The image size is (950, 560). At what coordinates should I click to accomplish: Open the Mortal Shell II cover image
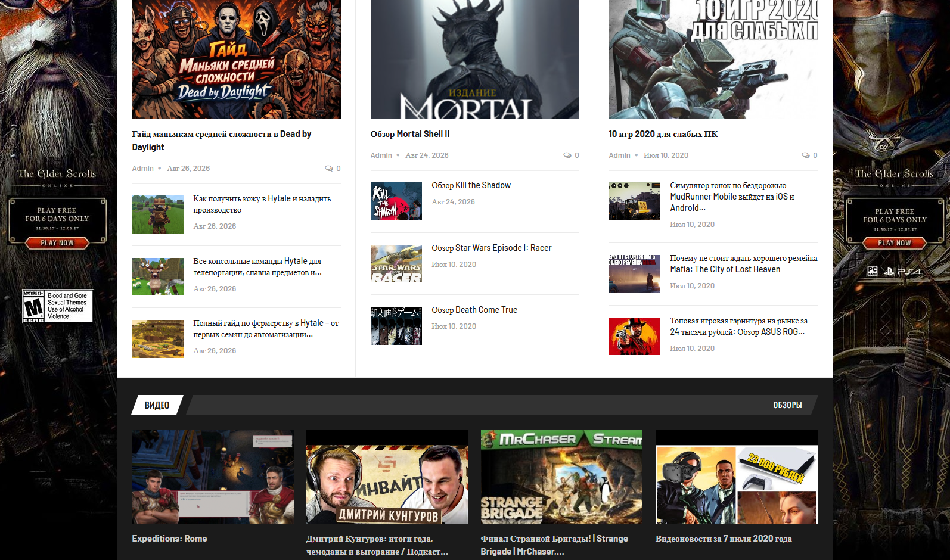(x=475, y=60)
